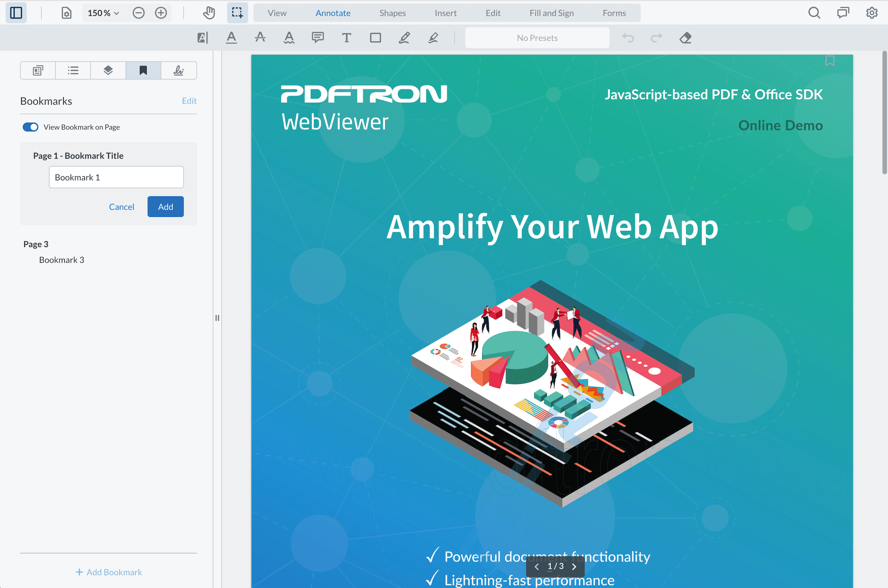Open the Fill and Sign tab
The width and height of the screenshot is (888, 588).
(551, 13)
